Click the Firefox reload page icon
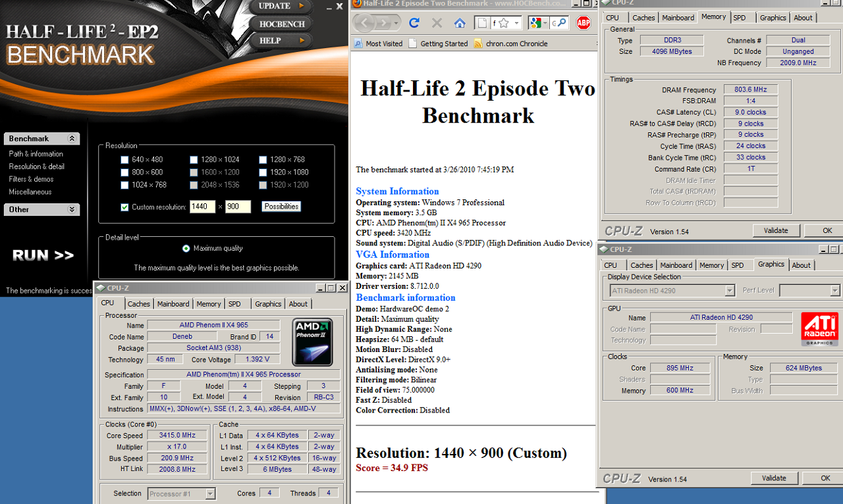843x504 pixels. 414,23
